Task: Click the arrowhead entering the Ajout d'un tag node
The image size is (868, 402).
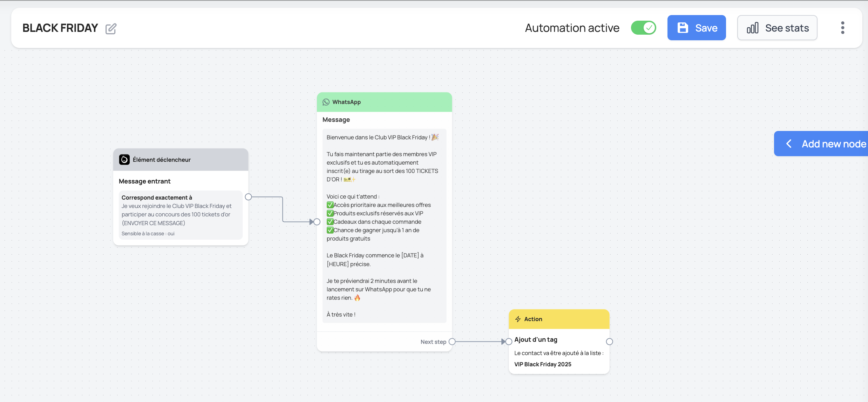Action: point(503,341)
